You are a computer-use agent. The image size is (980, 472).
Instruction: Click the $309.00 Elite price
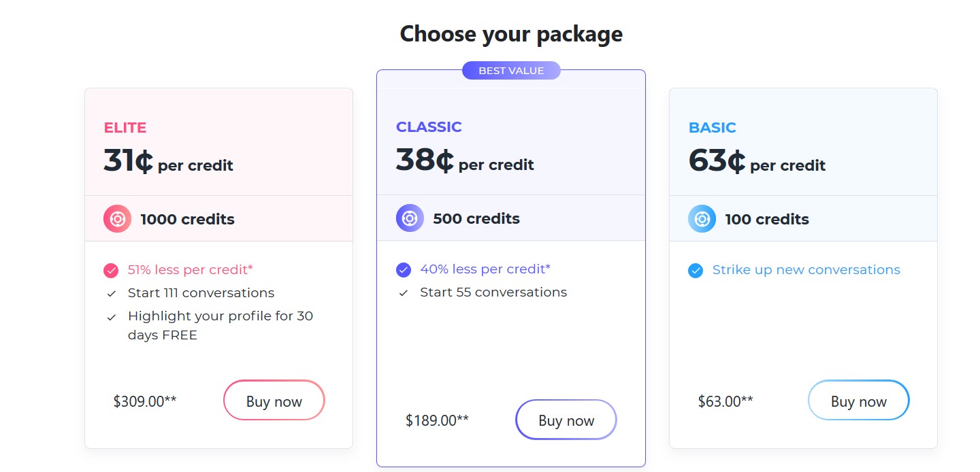(145, 401)
